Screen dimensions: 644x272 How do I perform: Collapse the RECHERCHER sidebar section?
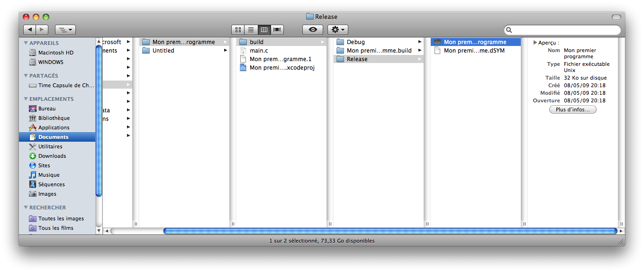pyautogui.click(x=26, y=208)
